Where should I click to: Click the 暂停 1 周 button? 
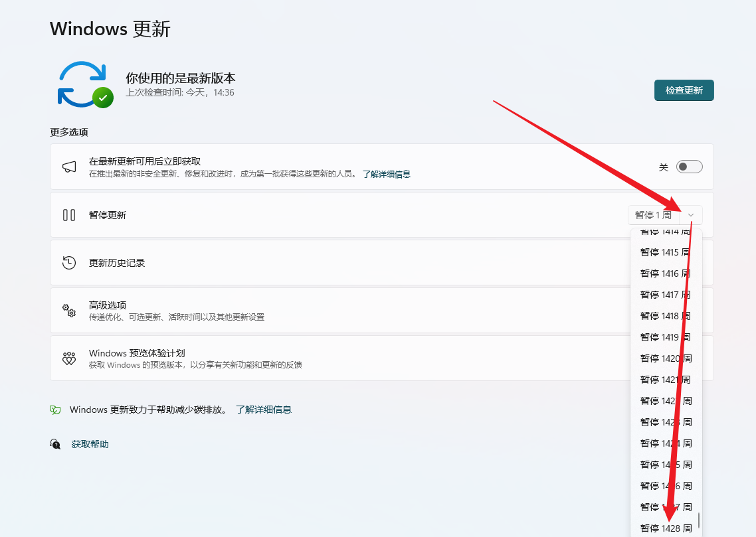653,215
